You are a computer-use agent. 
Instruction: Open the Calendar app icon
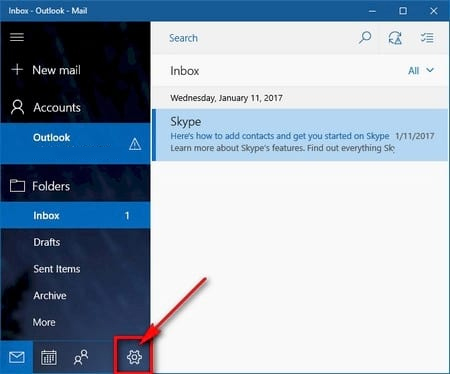click(x=49, y=357)
